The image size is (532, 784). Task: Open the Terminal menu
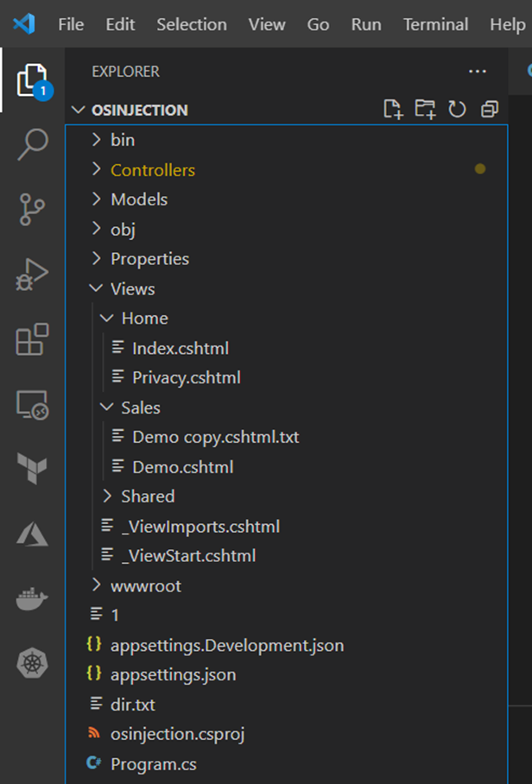point(435,24)
